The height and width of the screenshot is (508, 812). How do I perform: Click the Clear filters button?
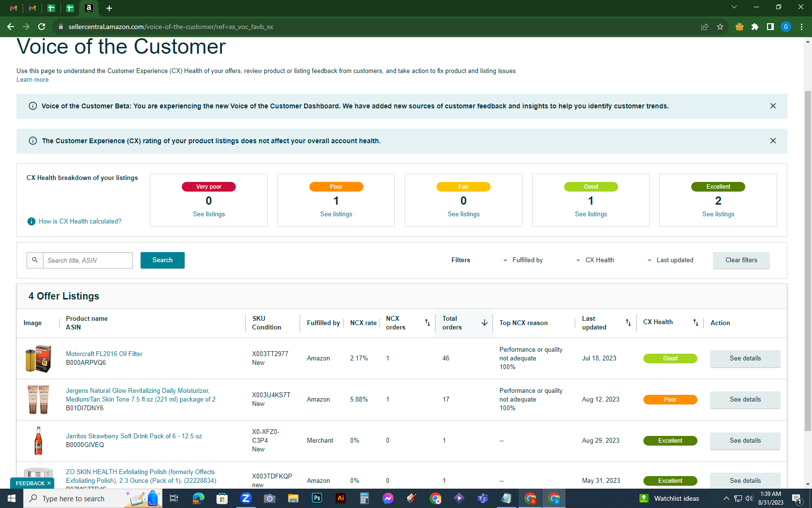741,260
